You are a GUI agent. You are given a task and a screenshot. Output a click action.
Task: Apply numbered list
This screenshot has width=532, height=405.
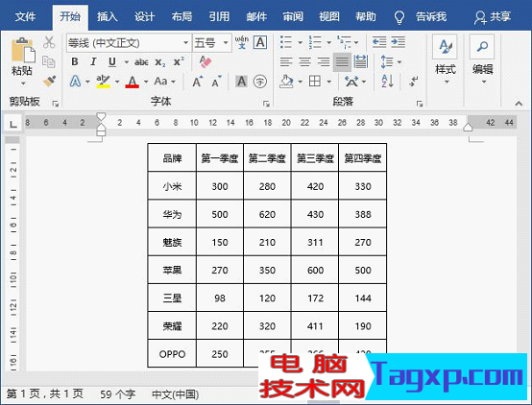[315, 42]
